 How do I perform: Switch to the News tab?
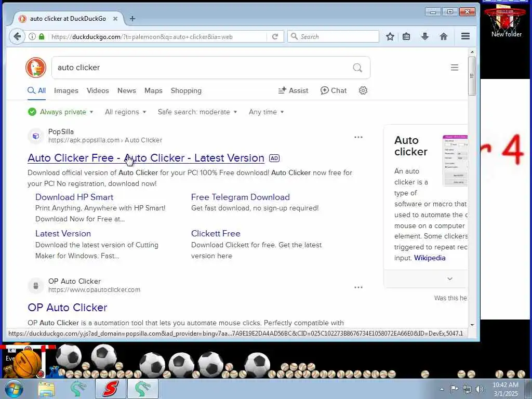click(127, 90)
